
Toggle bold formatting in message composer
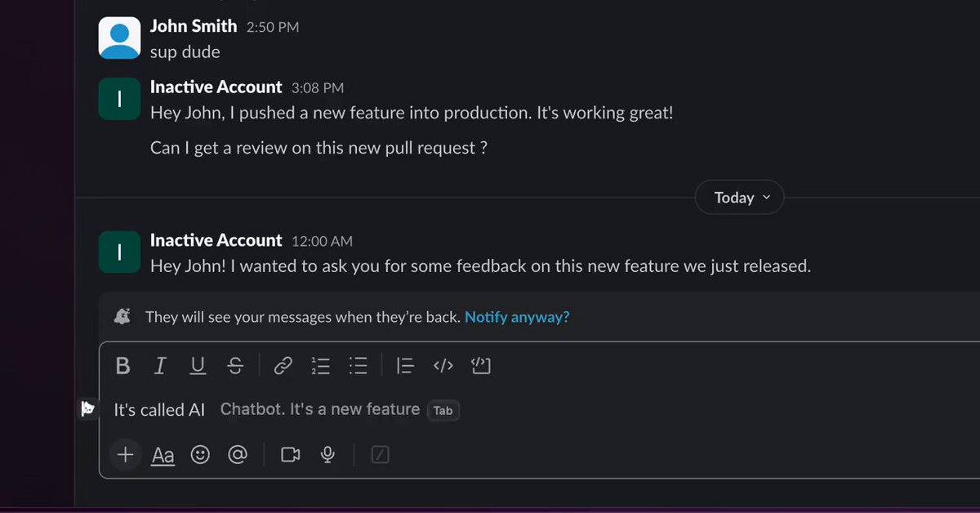[122, 366]
